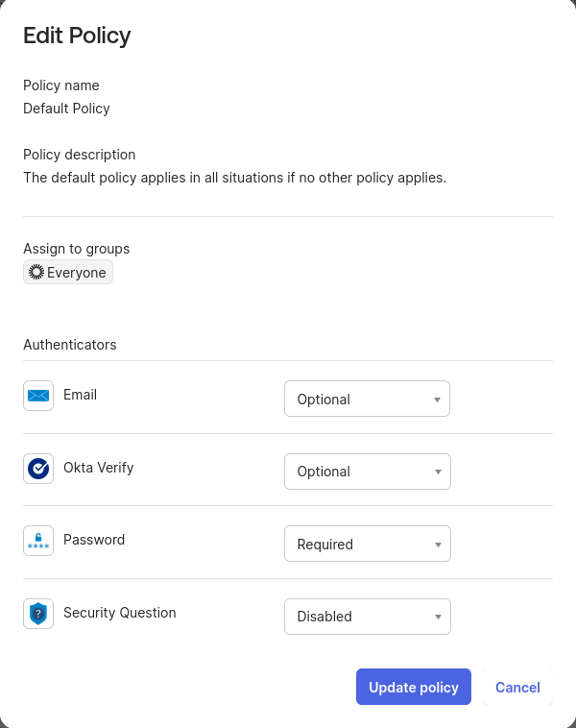Click the Everyone group sunburst icon
Screen dimensions: 576x728
pyautogui.click(x=36, y=272)
